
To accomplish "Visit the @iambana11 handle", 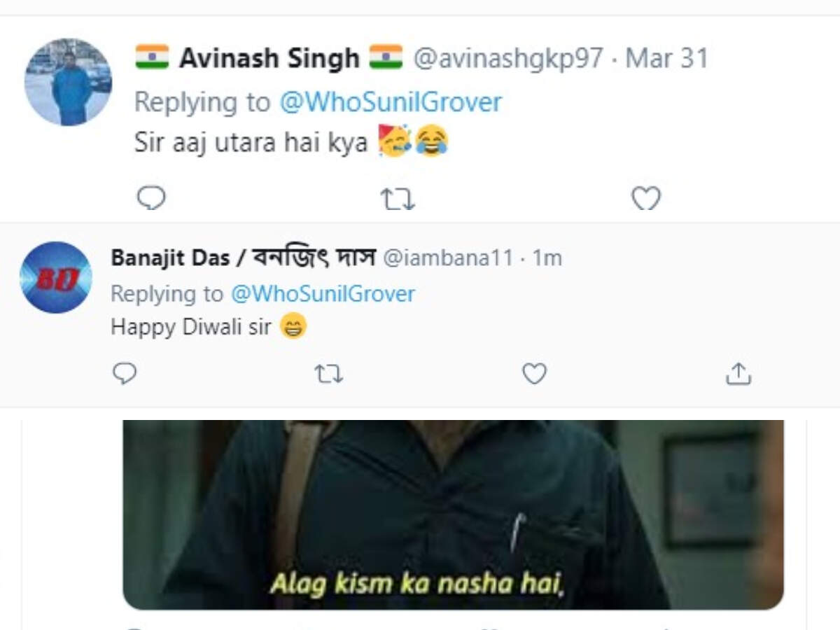I will tap(448, 258).
